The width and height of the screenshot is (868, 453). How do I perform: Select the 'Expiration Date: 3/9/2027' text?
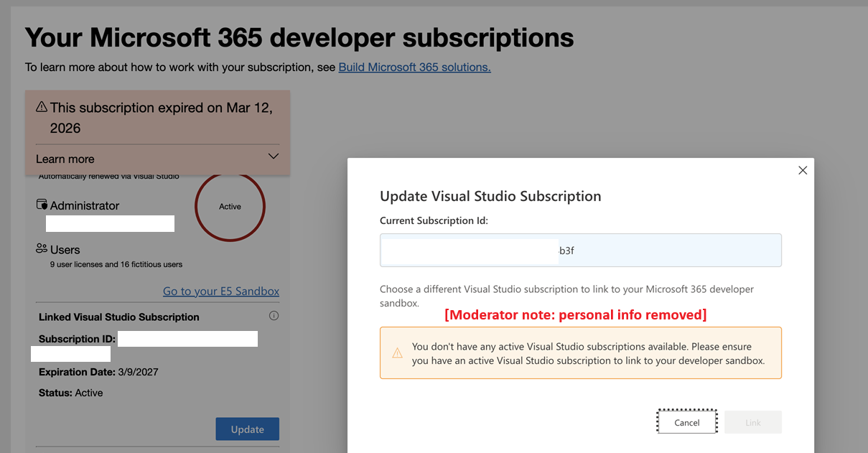pyautogui.click(x=98, y=372)
